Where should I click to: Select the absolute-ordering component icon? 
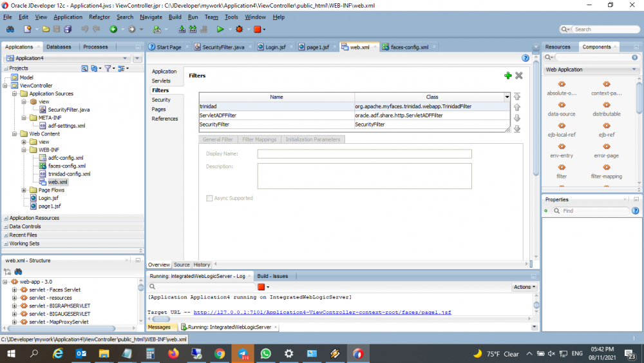tap(562, 84)
